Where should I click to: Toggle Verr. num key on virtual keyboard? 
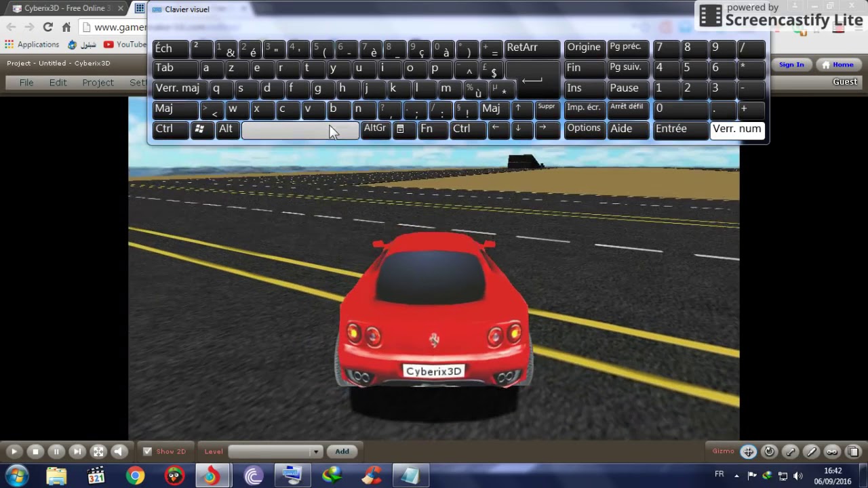click(x=737, y=129)
